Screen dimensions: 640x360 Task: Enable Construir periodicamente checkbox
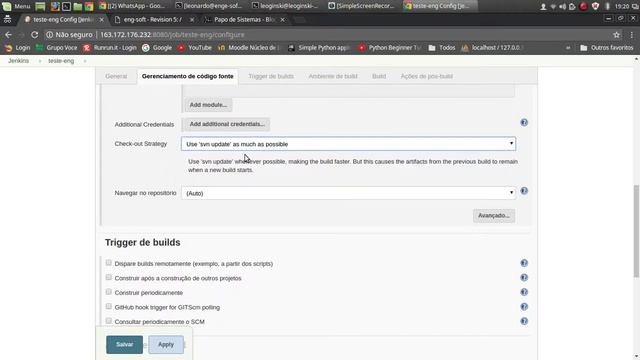(109, 292)
